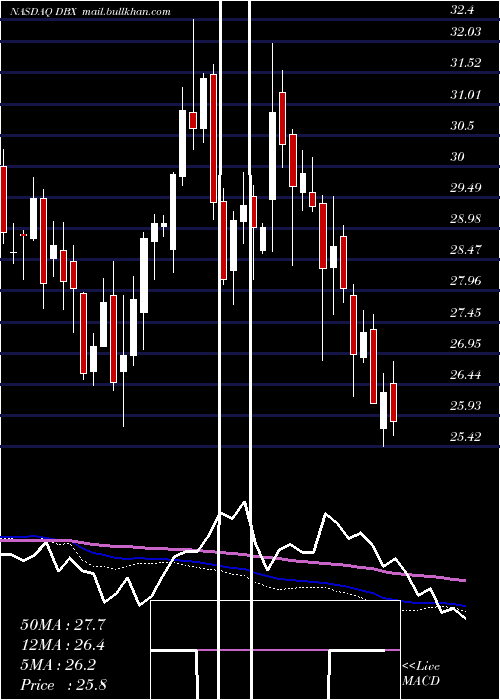Click the 26.95 price axis label
This screenshot has height=700, width=500.
click(466, 344)
